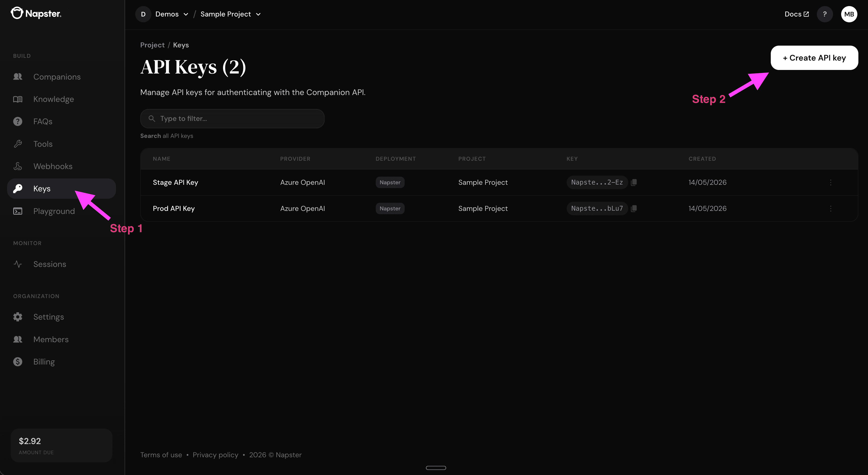This screenshot has height=475, width=868.
Task: Open Privacy policy link
Action: 215,455
